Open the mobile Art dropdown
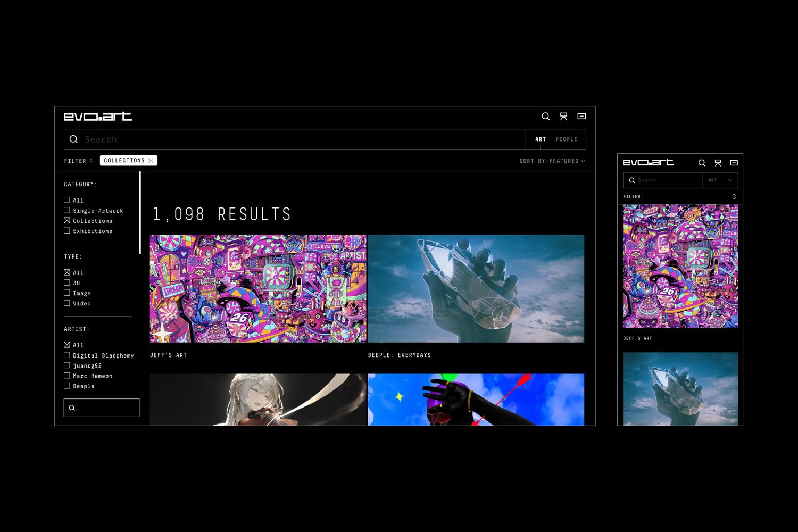Screen dimensions: 798x532 coord(720,180)
